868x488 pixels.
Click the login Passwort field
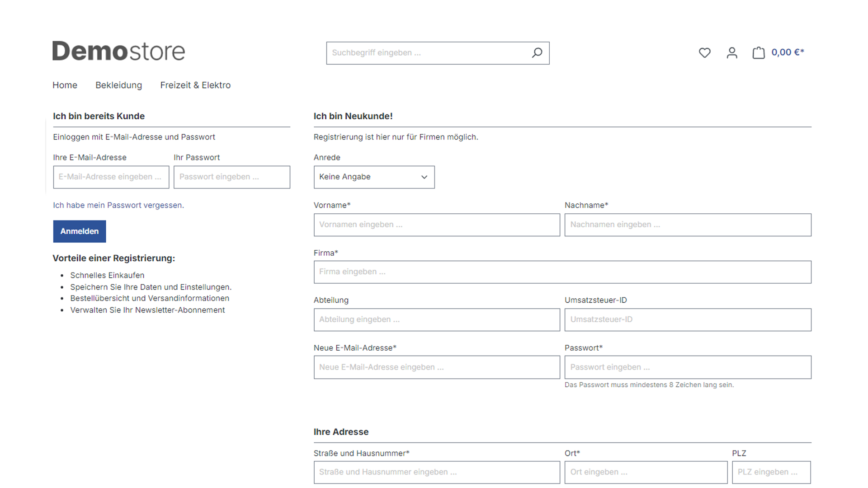click(x=232, y=177)
